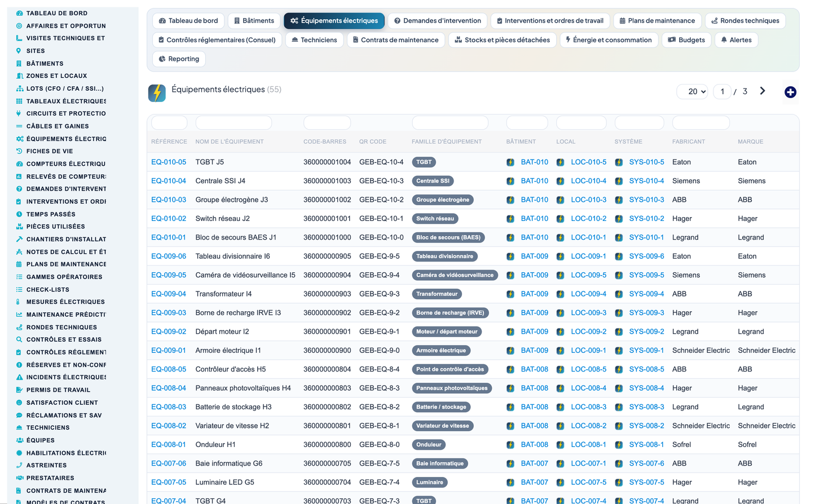This screenshot has width=815, height=504.
Task: Select Rondes techniques in the sidebar
Action: coord(61,327)
